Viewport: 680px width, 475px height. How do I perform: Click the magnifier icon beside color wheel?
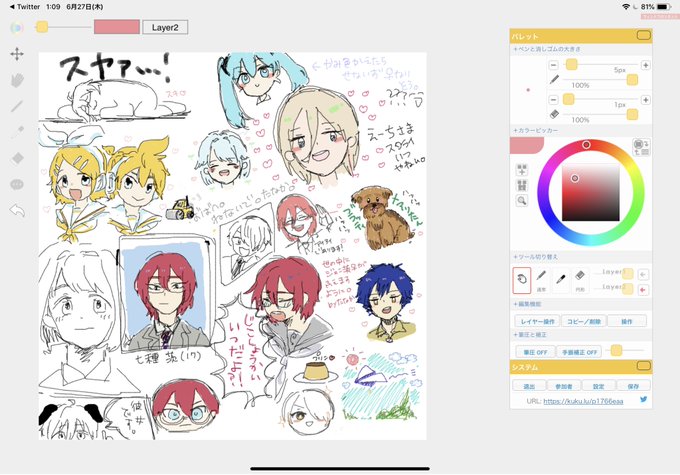pyautogui.click(x=522, y=201)
